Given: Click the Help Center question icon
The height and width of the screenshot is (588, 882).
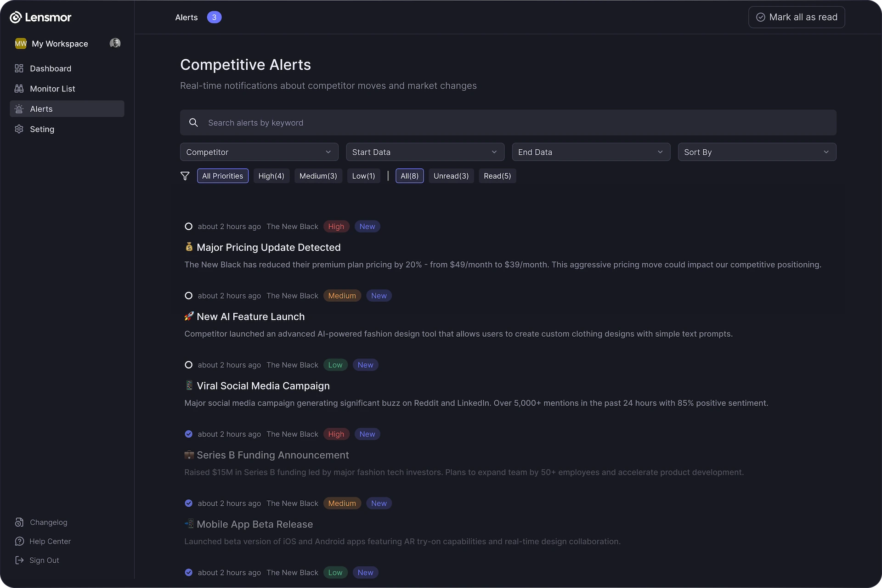Looking at the screenshot, I should point(19,541).
